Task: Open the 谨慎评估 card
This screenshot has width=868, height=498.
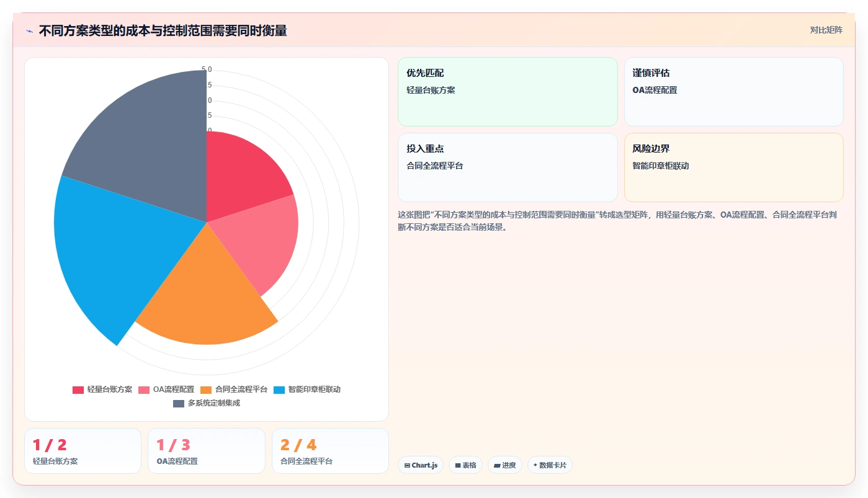Action: click(733, 92)
